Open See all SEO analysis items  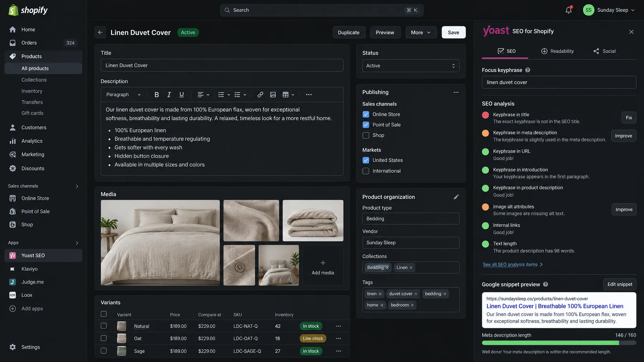513,265
